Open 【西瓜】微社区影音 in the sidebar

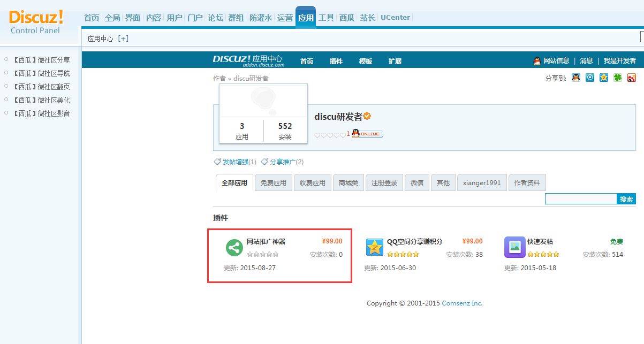coord(41,113)
